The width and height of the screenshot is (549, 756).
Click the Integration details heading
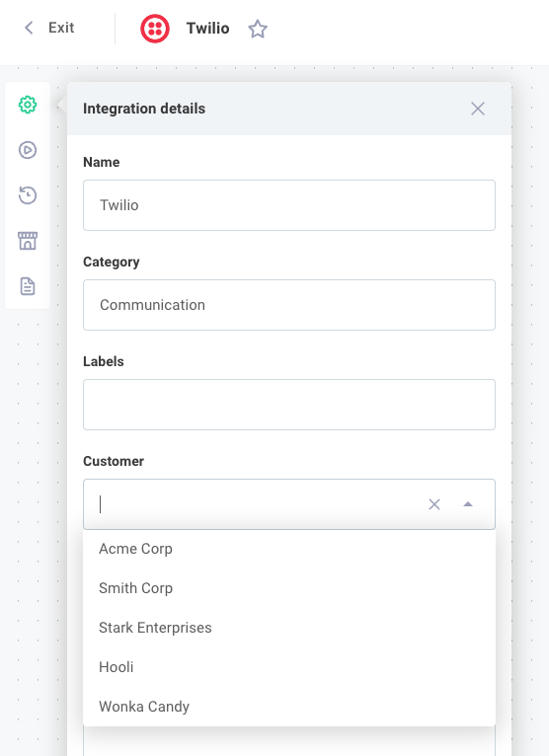click(x=144, y=109)
